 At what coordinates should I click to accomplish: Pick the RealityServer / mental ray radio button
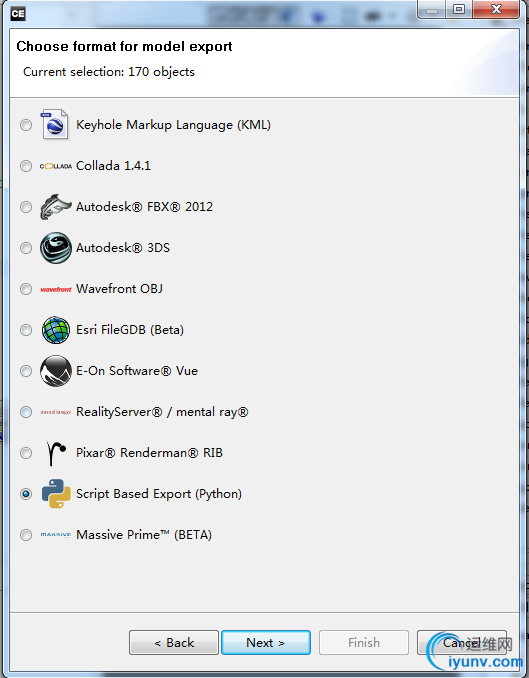pos(26,412)
